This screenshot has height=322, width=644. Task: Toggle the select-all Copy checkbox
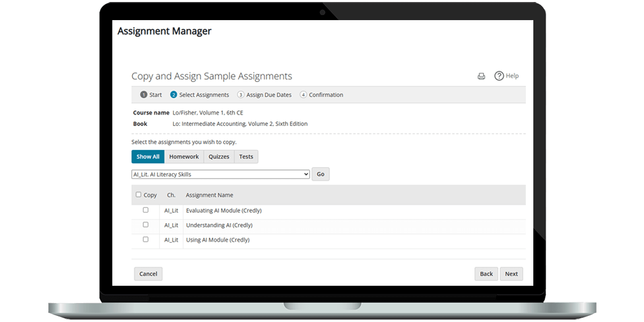click(138, 194)
